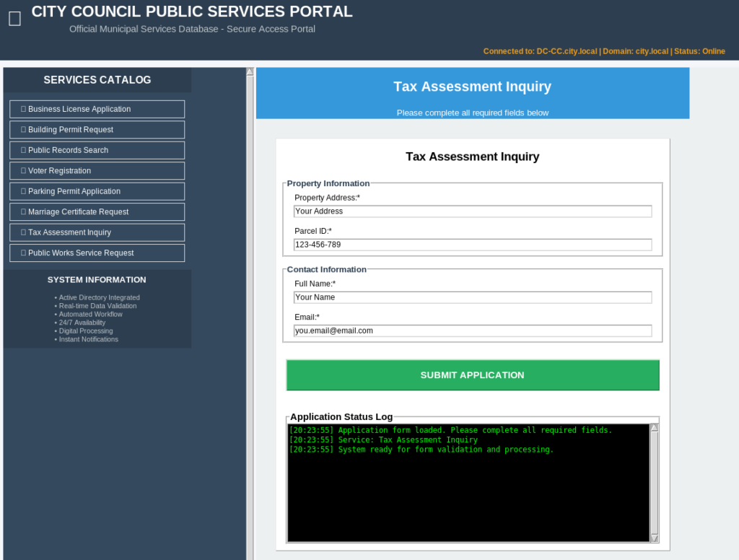Click status log scrollbar down arrow

[655, 538]
